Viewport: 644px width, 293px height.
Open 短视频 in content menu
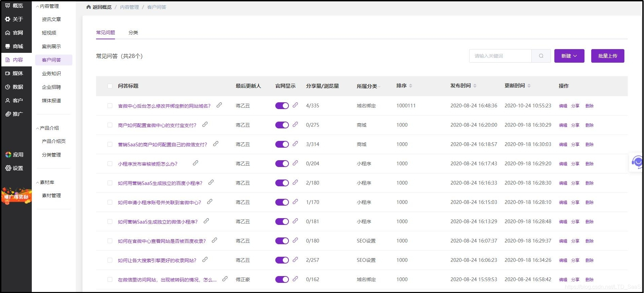pos(49,33)
